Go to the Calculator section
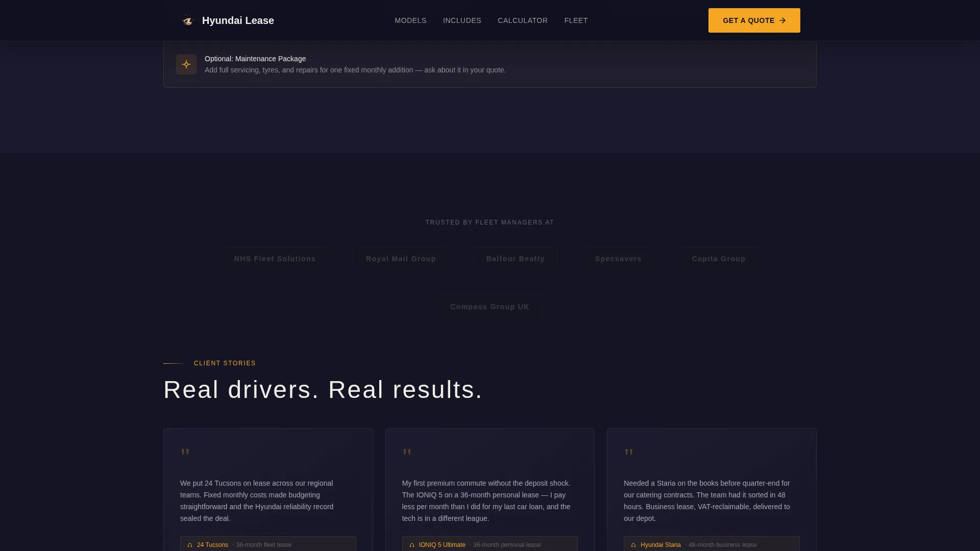 [x=523, y=20]
